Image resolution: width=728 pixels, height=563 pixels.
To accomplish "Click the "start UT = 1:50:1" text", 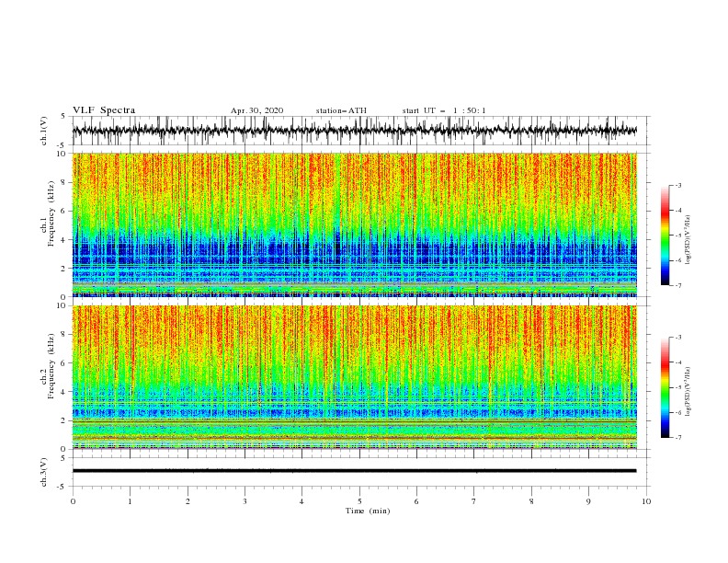I will (x=444, y=110).
